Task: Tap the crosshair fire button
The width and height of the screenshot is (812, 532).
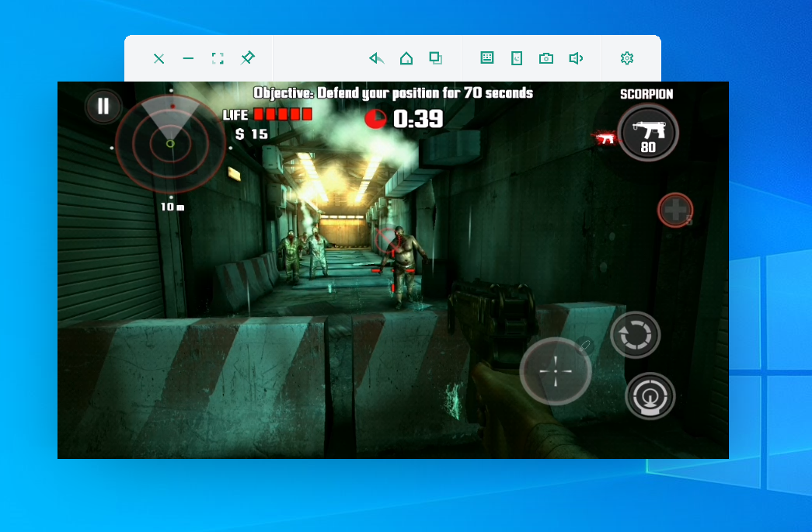Action: pos(556,370)
